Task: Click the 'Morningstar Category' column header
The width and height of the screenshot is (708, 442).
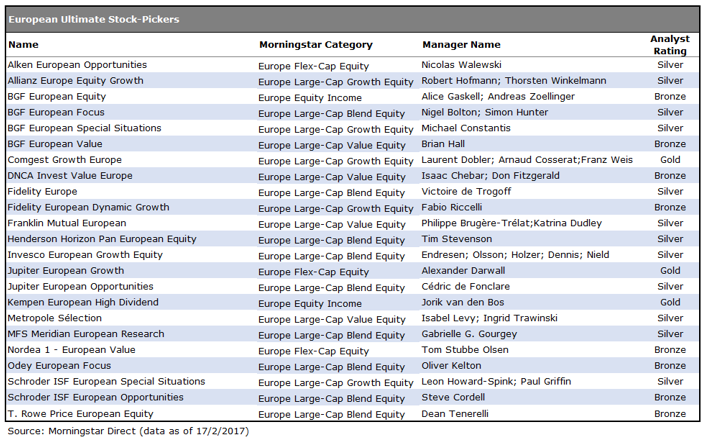Action: click(x=316, y=45)
